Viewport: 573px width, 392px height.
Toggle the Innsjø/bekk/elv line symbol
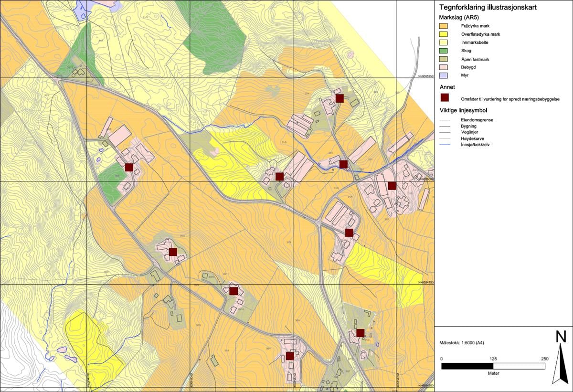(445, 145)
